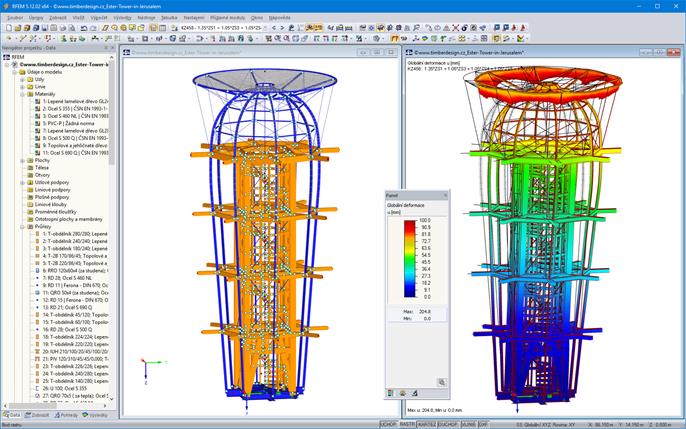Click the Undo arrow icon
686x429 pixels.
pyautogui.click(x=84, y=28)
